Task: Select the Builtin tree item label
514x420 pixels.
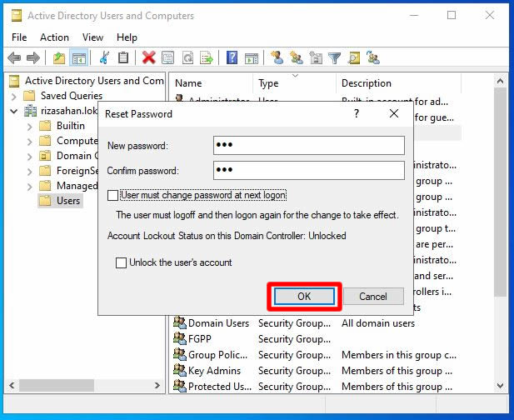Action: tap(71, 126)
